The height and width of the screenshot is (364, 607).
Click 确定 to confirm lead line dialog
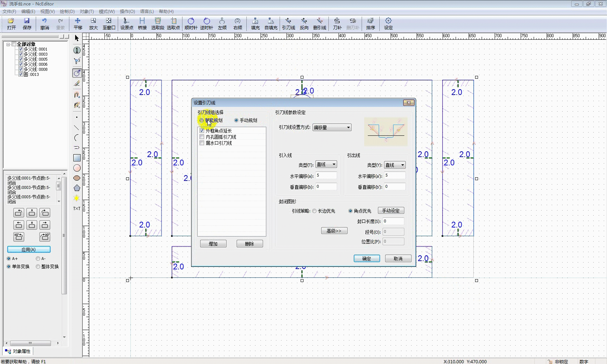coord(367,259)
